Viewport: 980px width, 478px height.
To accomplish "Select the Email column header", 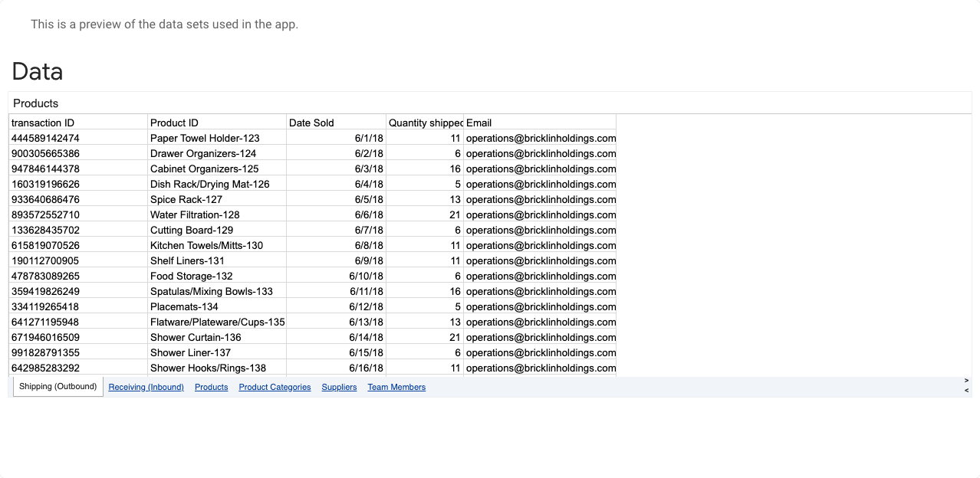I will pos(540,123).
